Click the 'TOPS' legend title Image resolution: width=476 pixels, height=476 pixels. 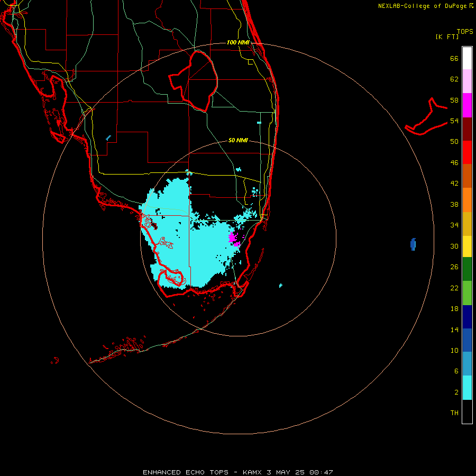pyautogui.click(x=465, y=31)
